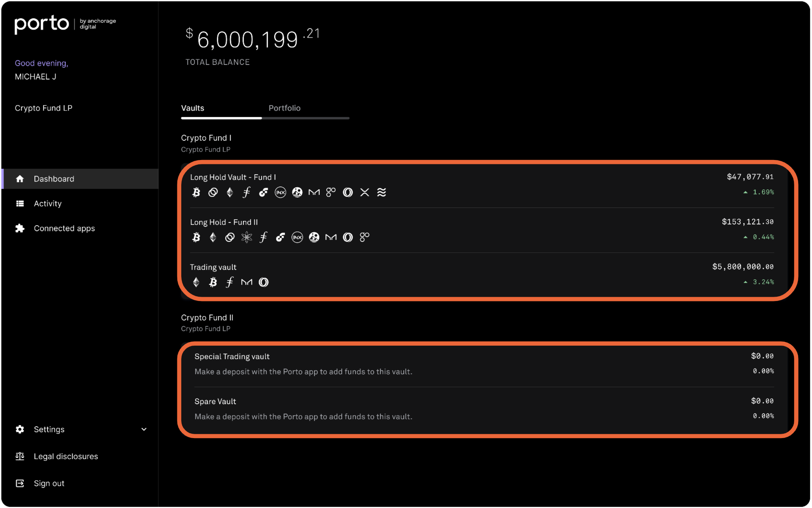
Task: Expand the Settings chevron in sidebar
Action: click(x=144, y=429)
